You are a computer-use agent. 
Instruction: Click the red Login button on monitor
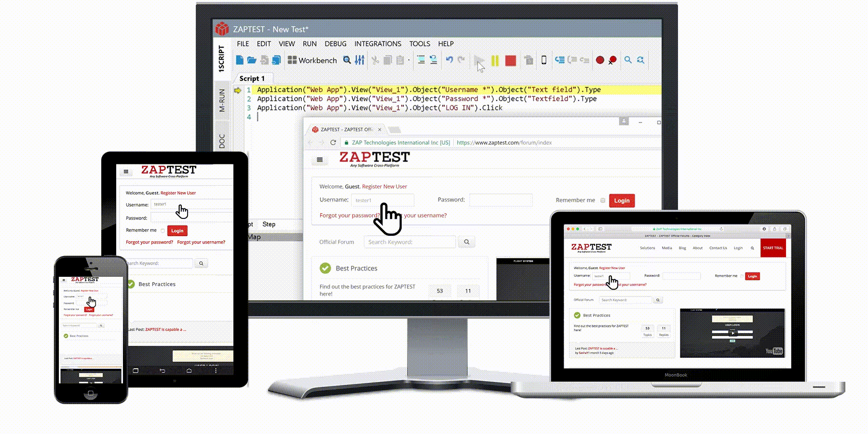pyautogui.click(x=622, y=201)
